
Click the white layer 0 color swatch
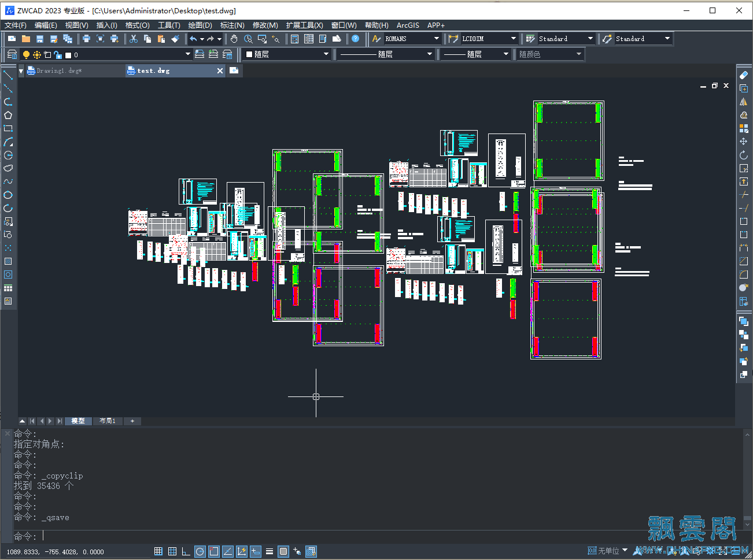coord(68,55)
